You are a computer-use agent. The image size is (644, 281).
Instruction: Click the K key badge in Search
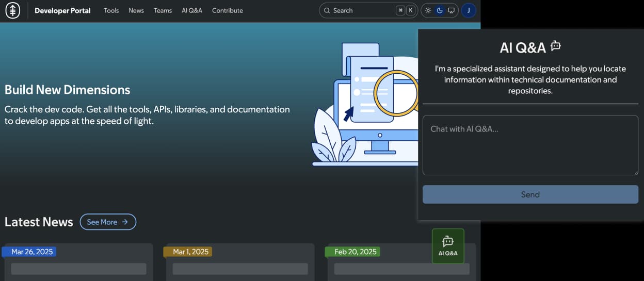[x=411, y=10]
